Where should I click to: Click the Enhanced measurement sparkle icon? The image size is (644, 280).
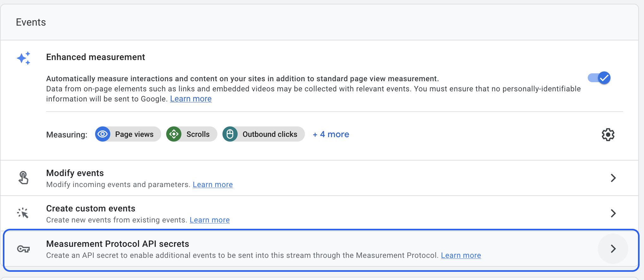24,58
